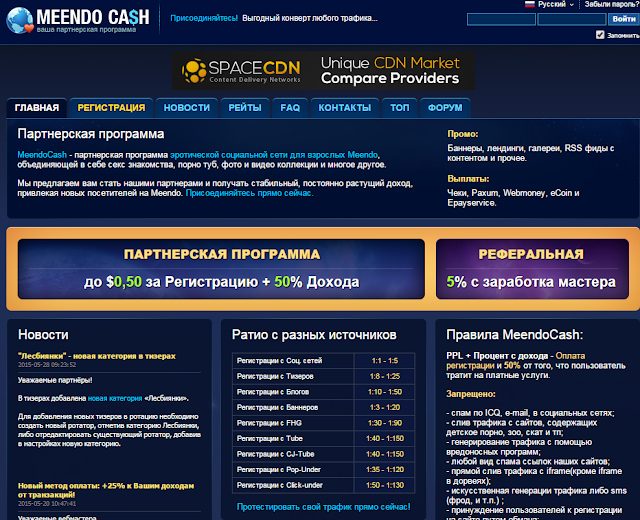Select the ТОП tab

pos(400,108)
